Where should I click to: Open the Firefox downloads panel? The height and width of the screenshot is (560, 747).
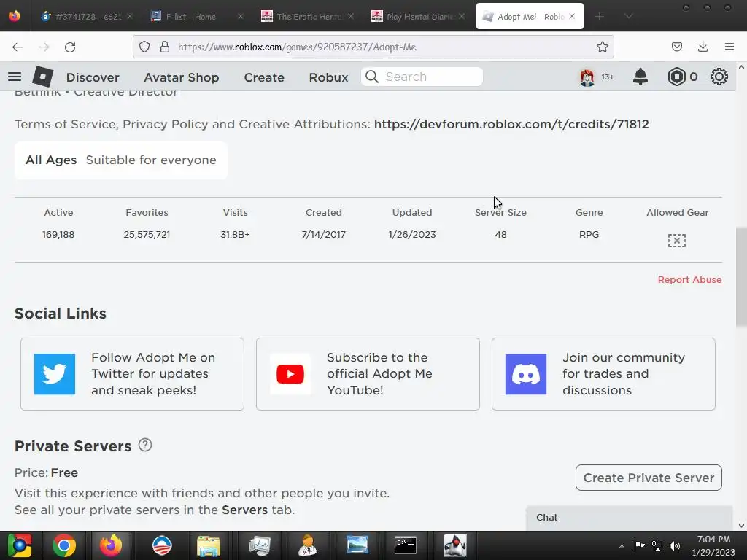click(x=703, y=47)
